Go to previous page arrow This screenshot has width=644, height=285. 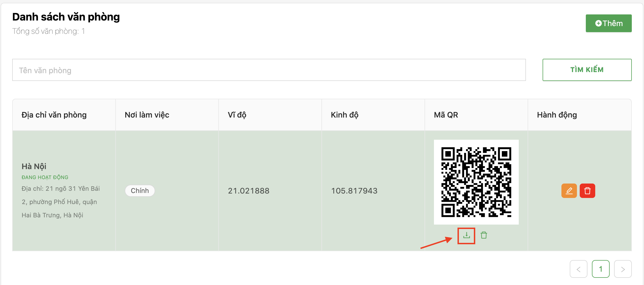pyautogui.click(x=578, y=269)
